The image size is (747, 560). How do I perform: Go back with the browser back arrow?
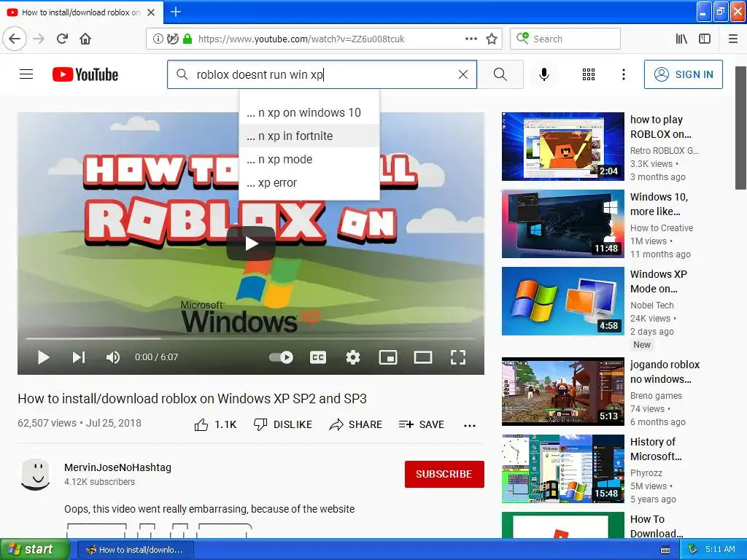[15, 39]
